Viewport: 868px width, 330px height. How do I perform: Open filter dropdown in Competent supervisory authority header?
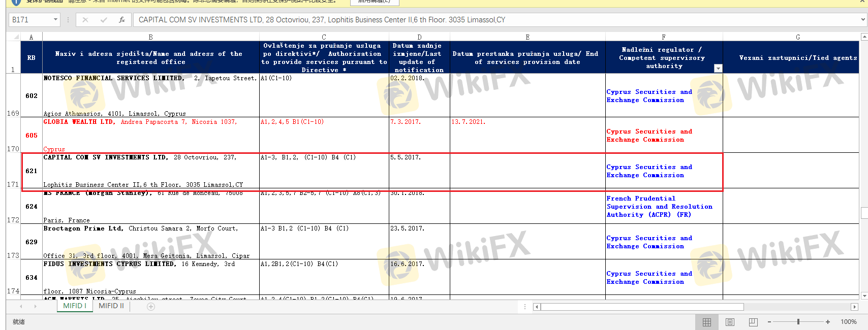click(x=718, y=69)
